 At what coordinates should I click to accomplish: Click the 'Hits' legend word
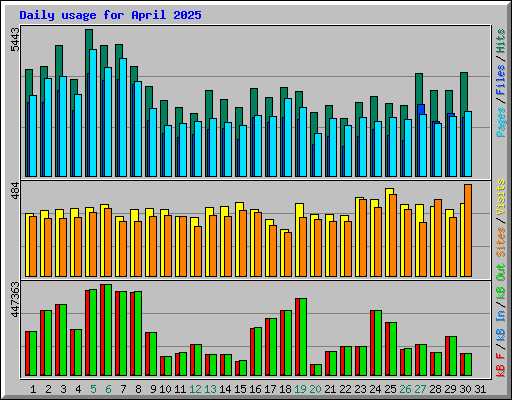point(501,41)
